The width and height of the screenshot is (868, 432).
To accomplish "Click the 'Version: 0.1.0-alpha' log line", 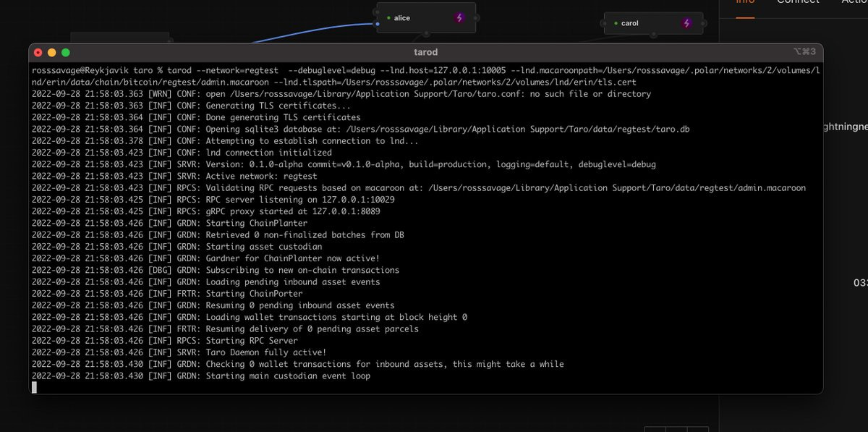I will tap(344, 164).
